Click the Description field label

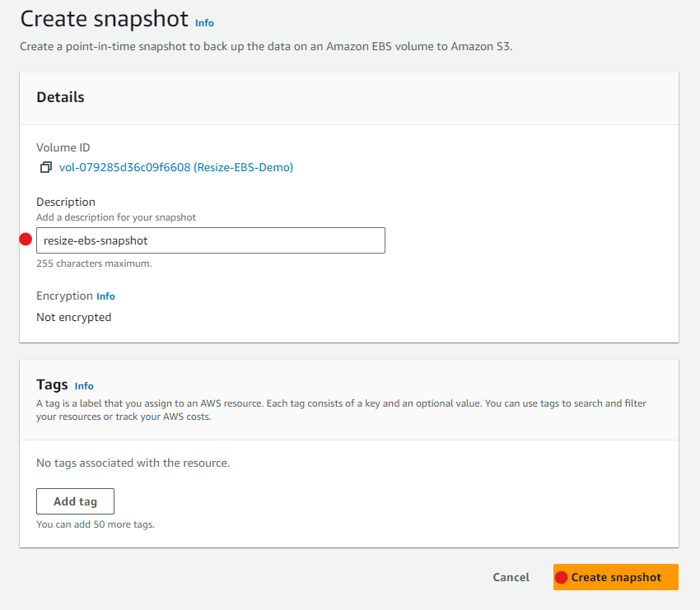point(66,203)
